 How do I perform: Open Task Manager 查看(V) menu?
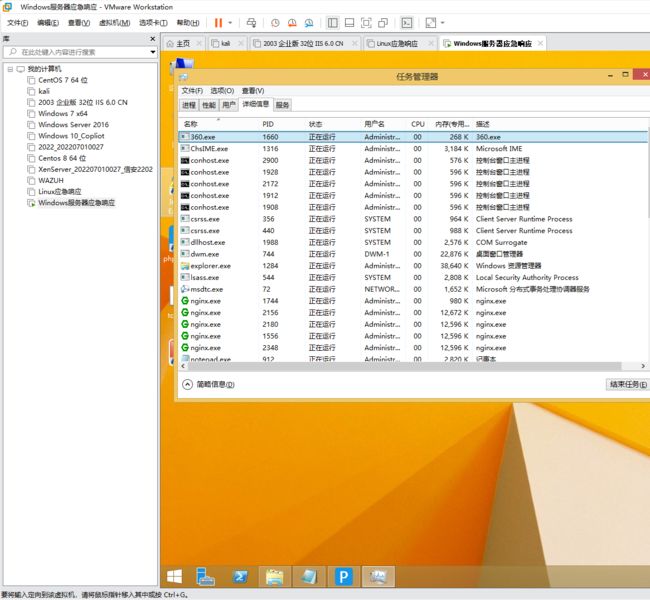coord(253,91)
